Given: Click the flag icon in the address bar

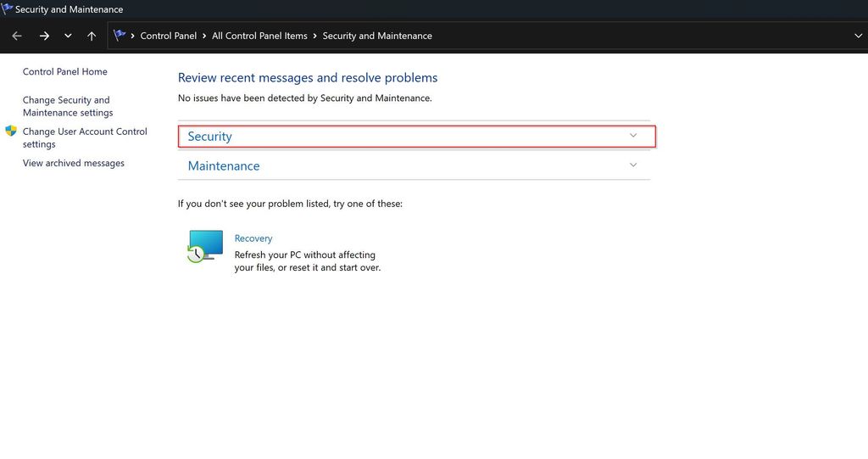Looking at the screenshot, I should [120, 36].
